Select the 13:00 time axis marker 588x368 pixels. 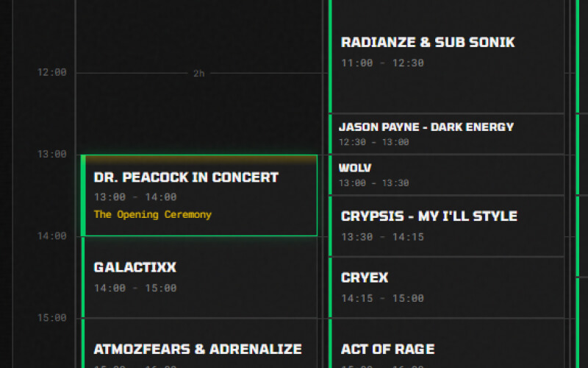tap(51, 155)
